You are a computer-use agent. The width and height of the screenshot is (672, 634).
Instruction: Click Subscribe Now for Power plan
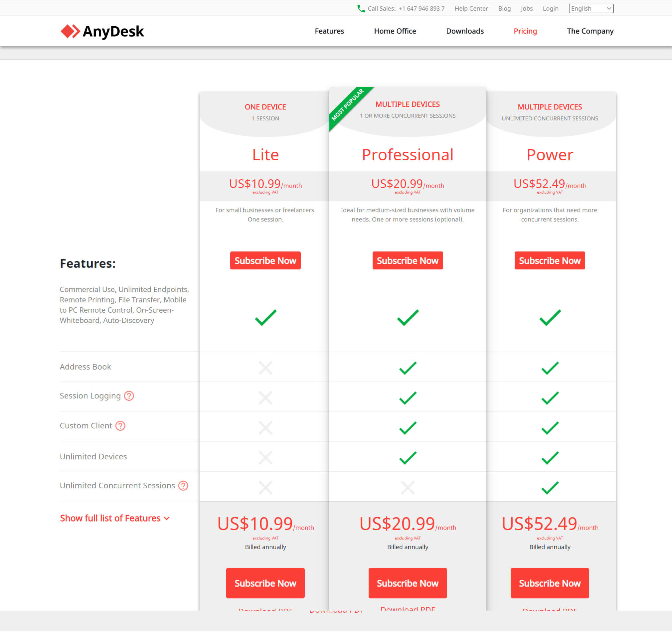click(x=549, y=260)
